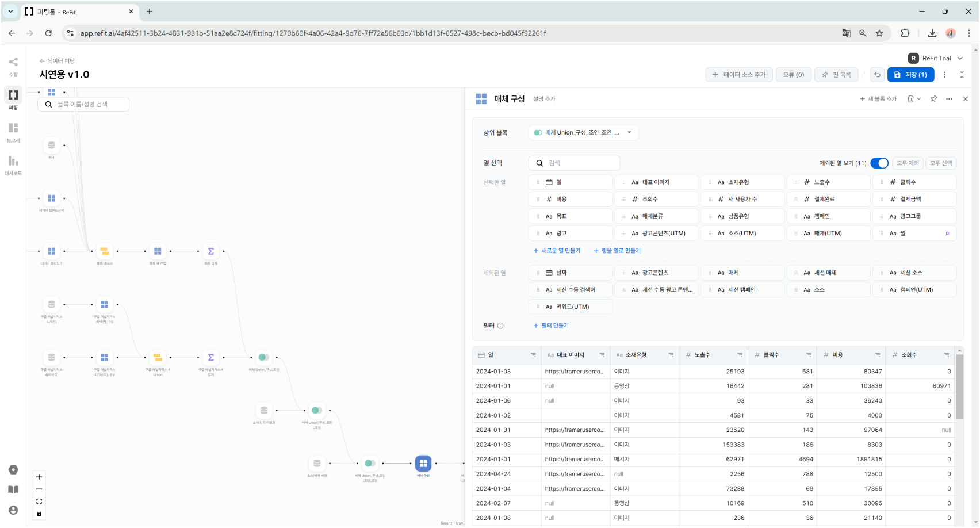Open the 대시보드 sidebar section
The height and width of the screenshot is (528, 980).
click(13, 164)
